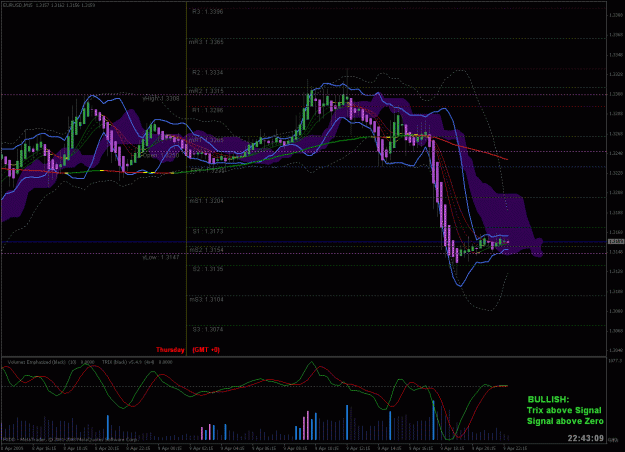Screen dimensions: 625x452
Task: Select the EURUSD,M15 chart title
Action: [x=18, y=5]
